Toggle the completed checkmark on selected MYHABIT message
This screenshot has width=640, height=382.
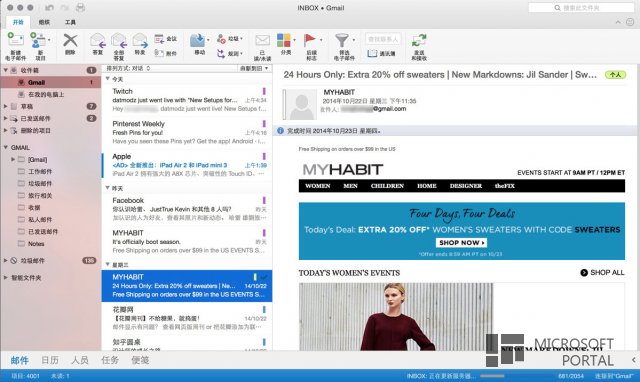264,277
